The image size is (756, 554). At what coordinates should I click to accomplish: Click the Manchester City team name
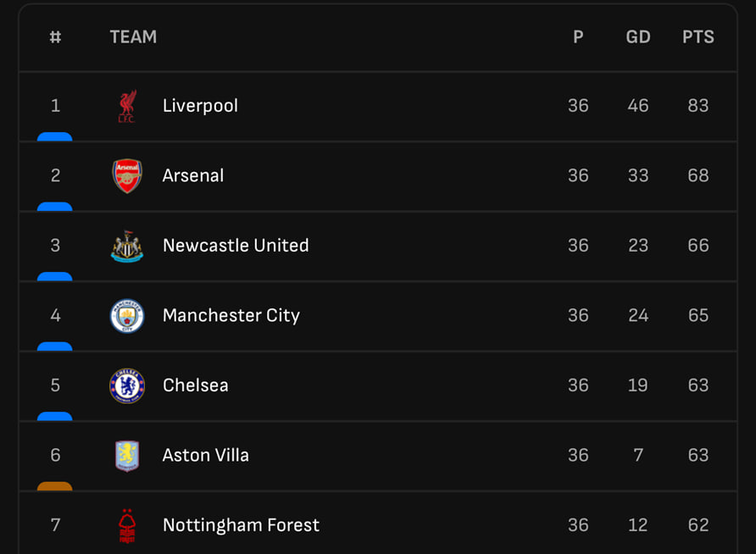click(x=231, y=316)
